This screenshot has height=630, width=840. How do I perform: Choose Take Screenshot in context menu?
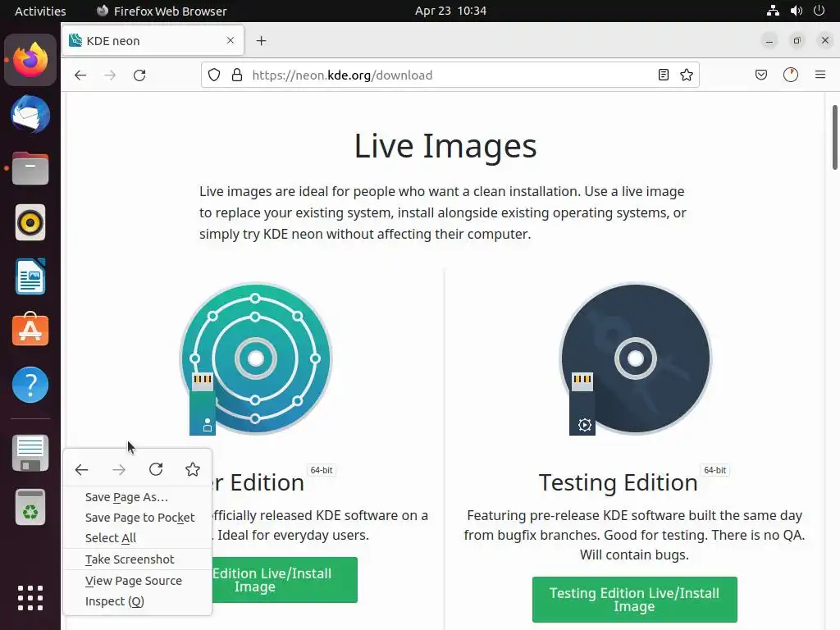(x=137, y=559)
